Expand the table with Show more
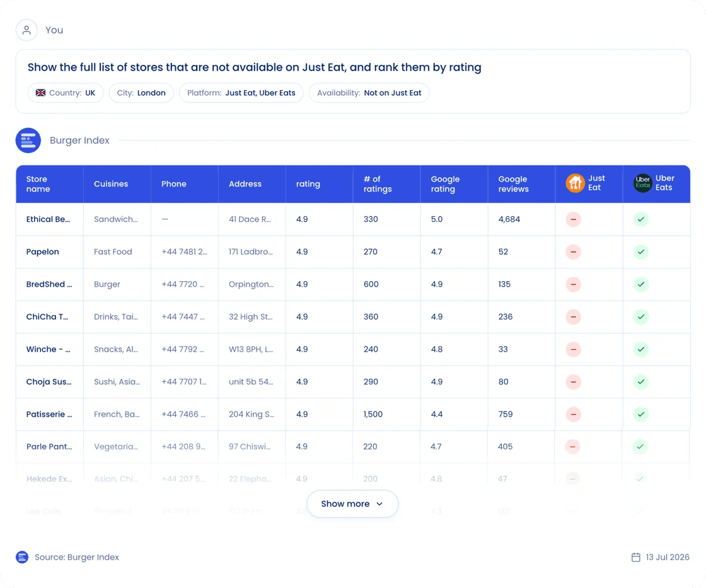The width and height of the screenshot is (706, 588). pos(352,504)
